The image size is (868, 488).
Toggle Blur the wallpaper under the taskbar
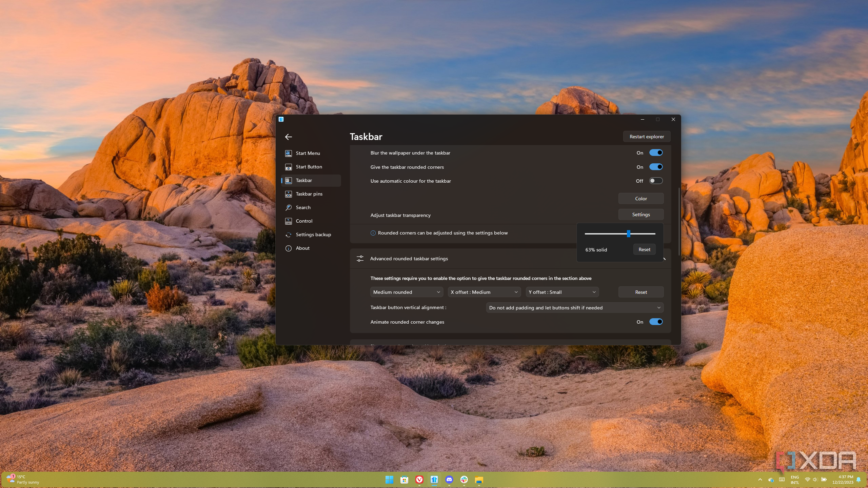pos(656,153)
